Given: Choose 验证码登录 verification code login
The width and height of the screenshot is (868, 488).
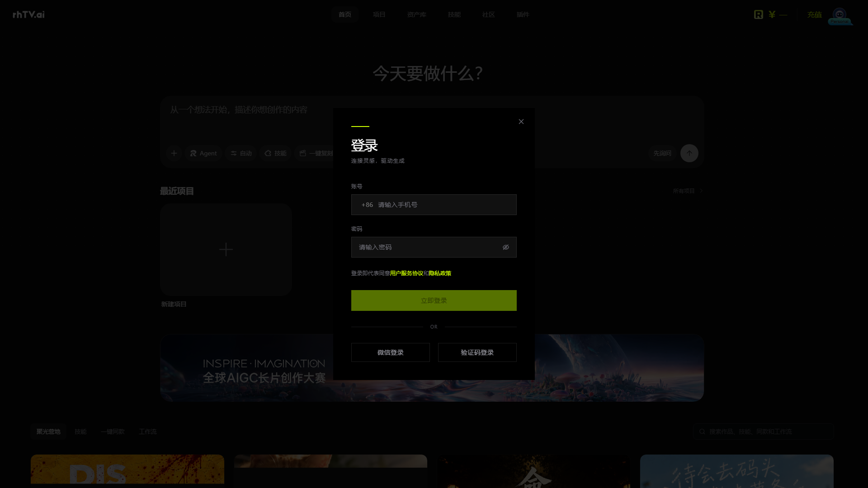Looking at the screenshot, I should coord(477,352).
